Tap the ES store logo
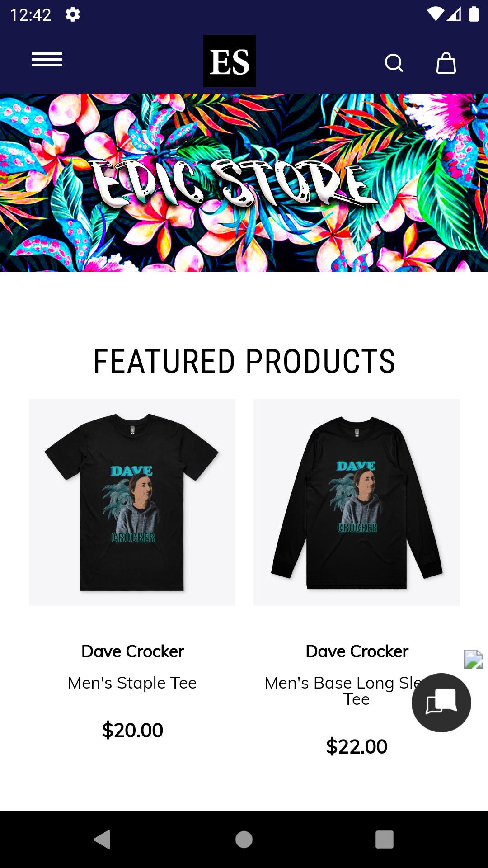This screenshot has width=488, height=868. [x=230, y=61]
